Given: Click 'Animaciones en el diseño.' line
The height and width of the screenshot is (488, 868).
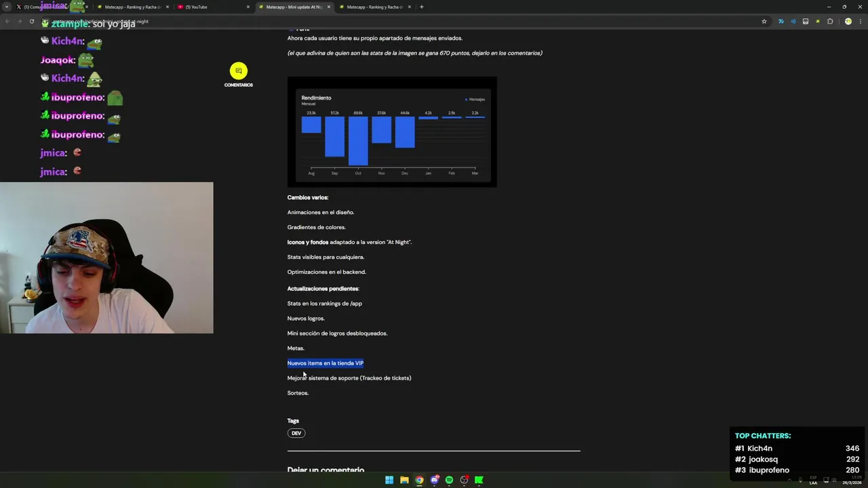Looking at the screenshot, I should [321, 212].
